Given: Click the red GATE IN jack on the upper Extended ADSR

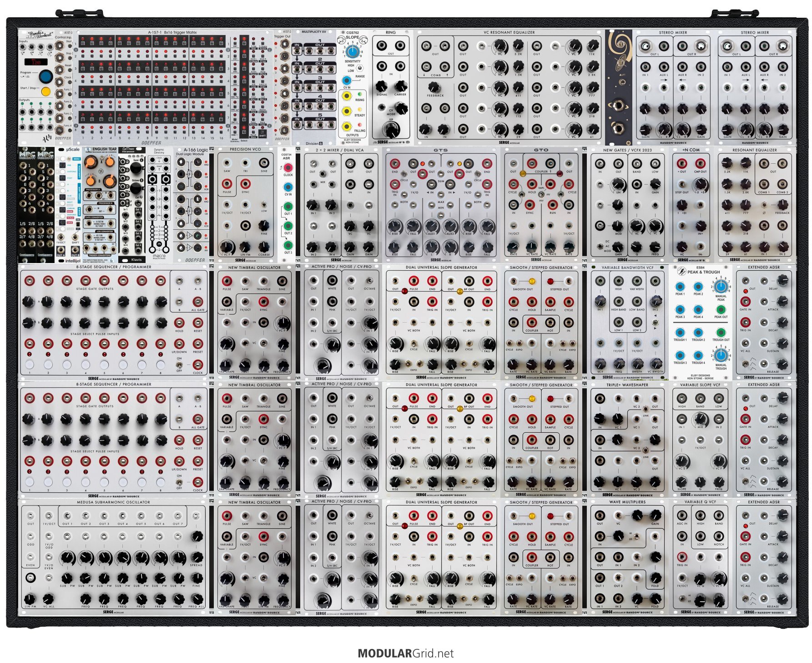Looking at the screenshot, I should coord(745,302).
